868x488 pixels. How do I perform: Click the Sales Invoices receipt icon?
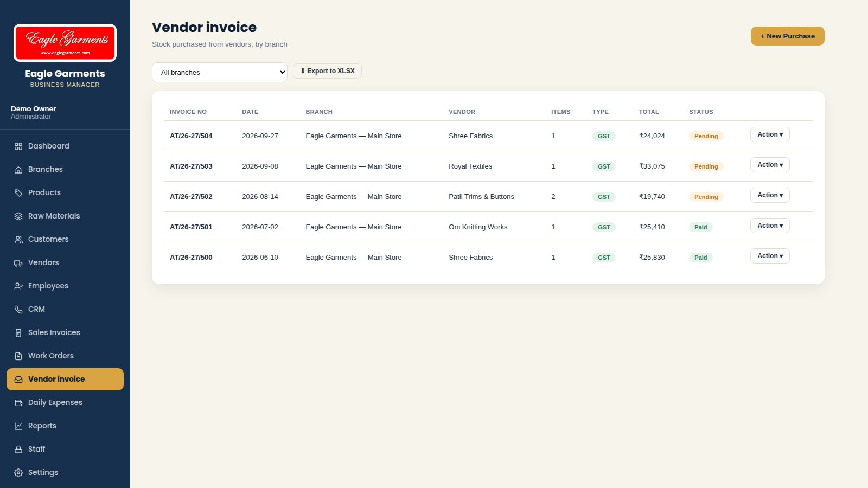(x=18, y=333)
